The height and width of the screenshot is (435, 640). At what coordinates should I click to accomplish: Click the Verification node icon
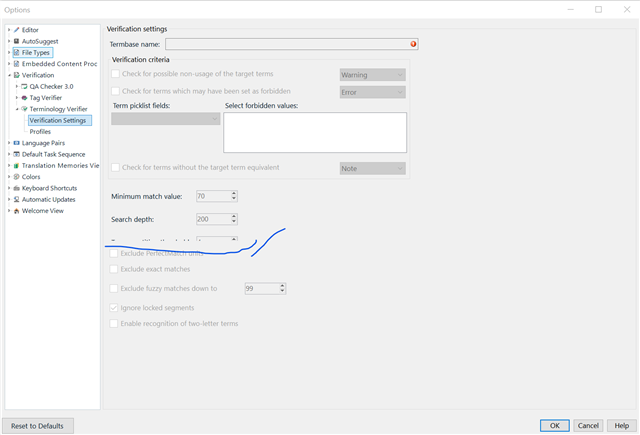coord(16,75)
